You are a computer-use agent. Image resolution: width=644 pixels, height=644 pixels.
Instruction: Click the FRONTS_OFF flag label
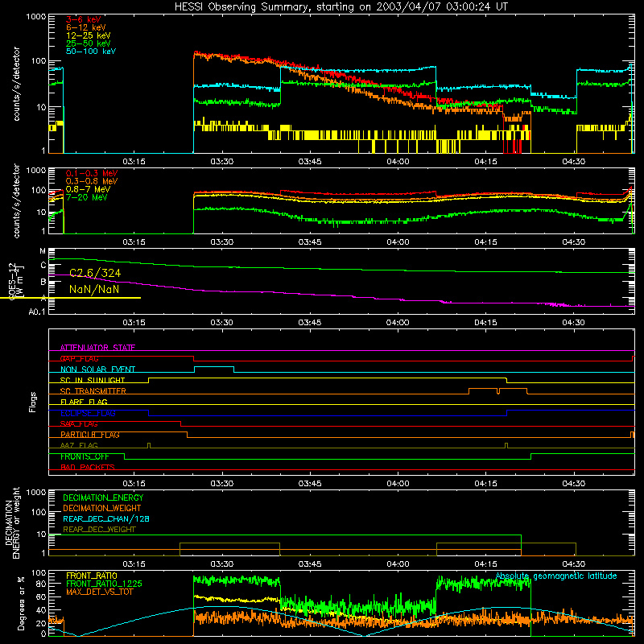coord(85,456)
